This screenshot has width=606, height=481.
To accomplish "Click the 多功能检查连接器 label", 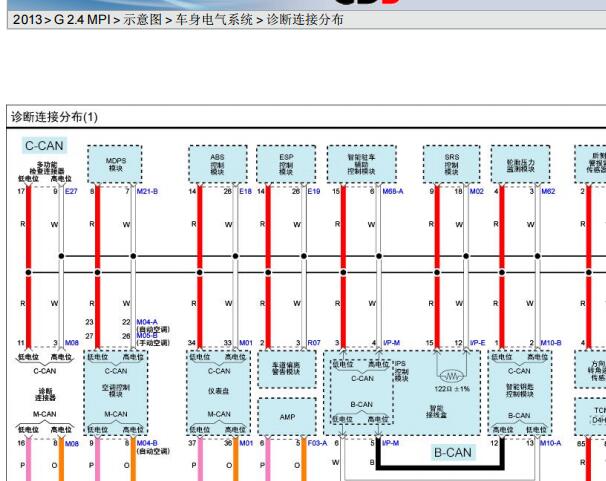I will [47, 168].
